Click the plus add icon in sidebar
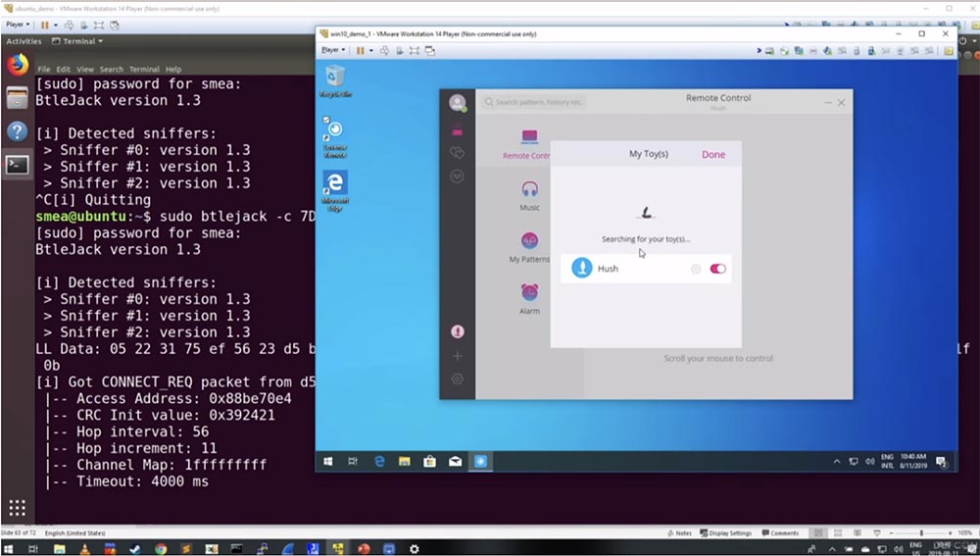 458,356
